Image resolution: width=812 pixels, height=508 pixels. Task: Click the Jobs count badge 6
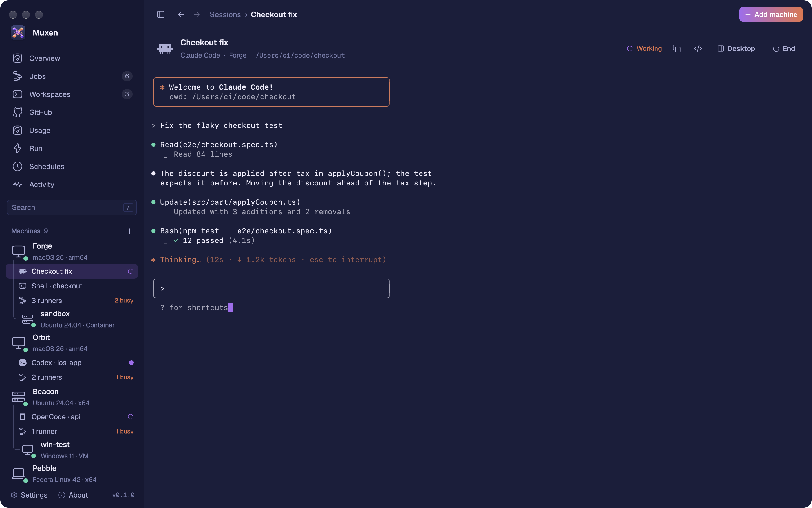[x=127, y=76]
